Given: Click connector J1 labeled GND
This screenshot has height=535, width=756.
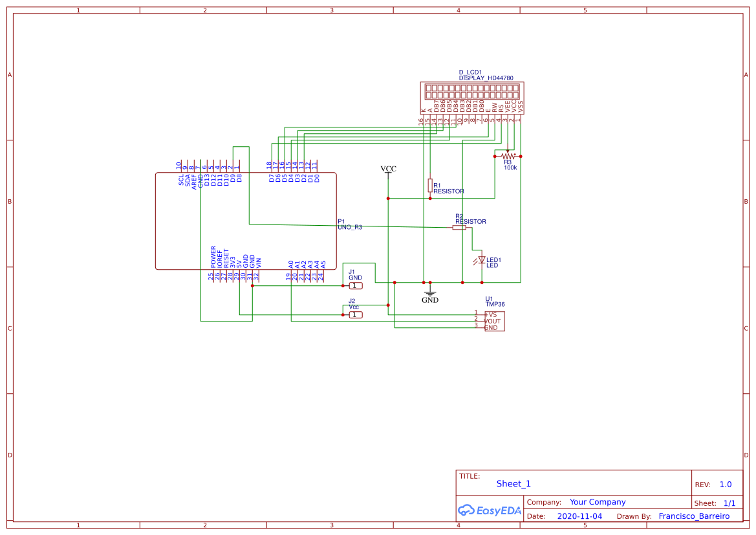Looking at the screenshot, I should coord(355,285).
